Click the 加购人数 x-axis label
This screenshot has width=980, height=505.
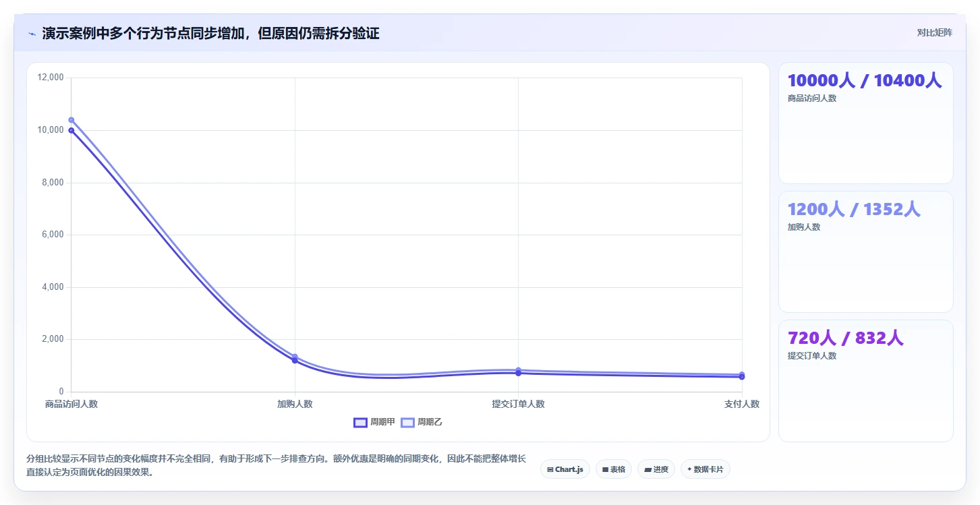pyautogui.click(x=295, y=405)
